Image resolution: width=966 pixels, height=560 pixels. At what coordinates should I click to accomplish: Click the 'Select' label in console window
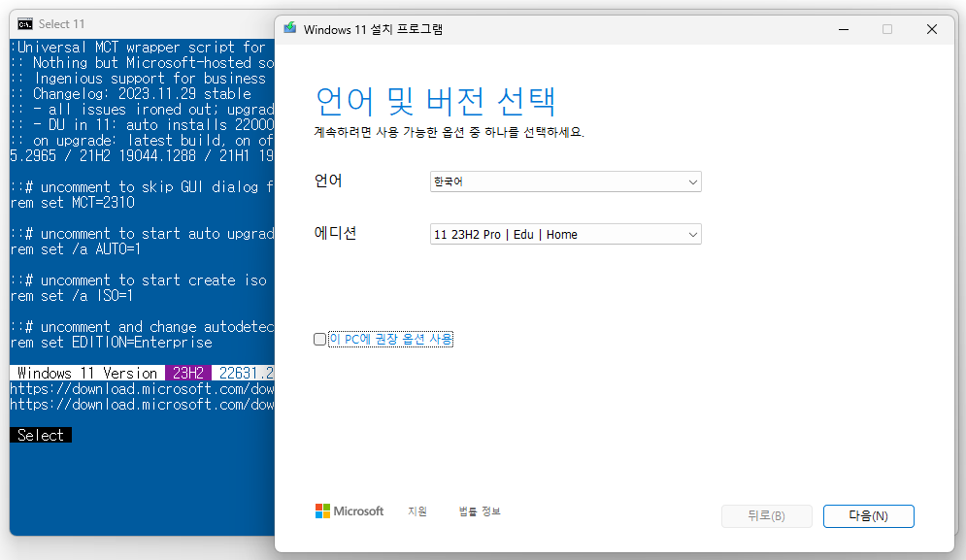point(41,435)
